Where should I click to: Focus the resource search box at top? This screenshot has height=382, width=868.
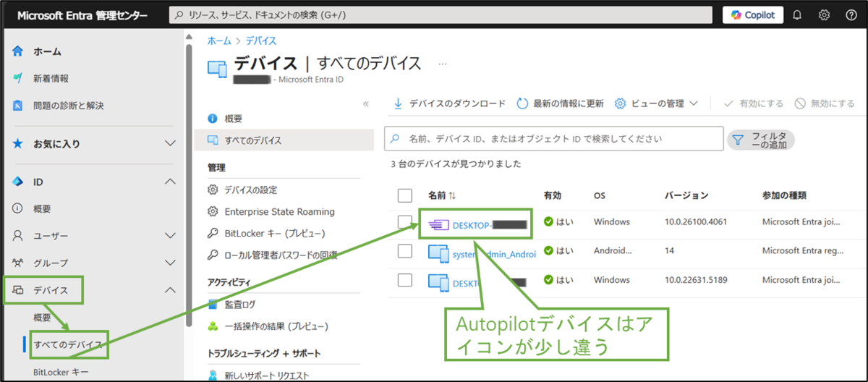pyautogui.click(x=442, y=15)
